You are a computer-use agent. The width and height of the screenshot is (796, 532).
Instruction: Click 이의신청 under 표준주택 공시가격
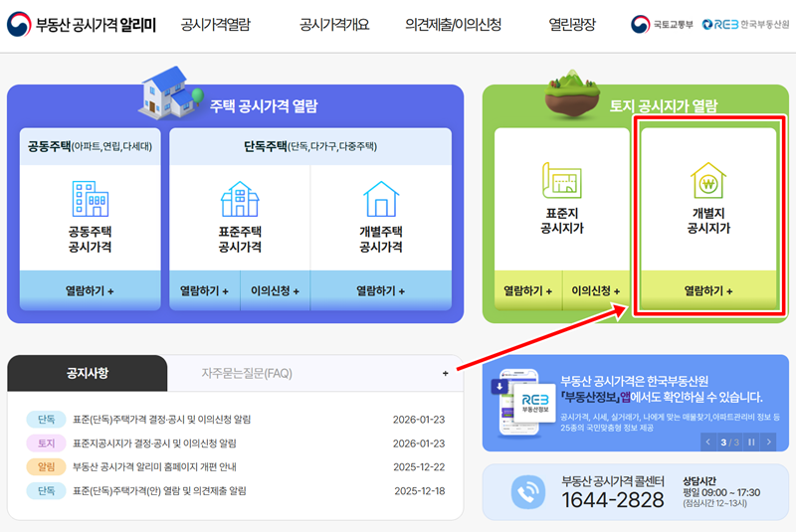point(275,290)
